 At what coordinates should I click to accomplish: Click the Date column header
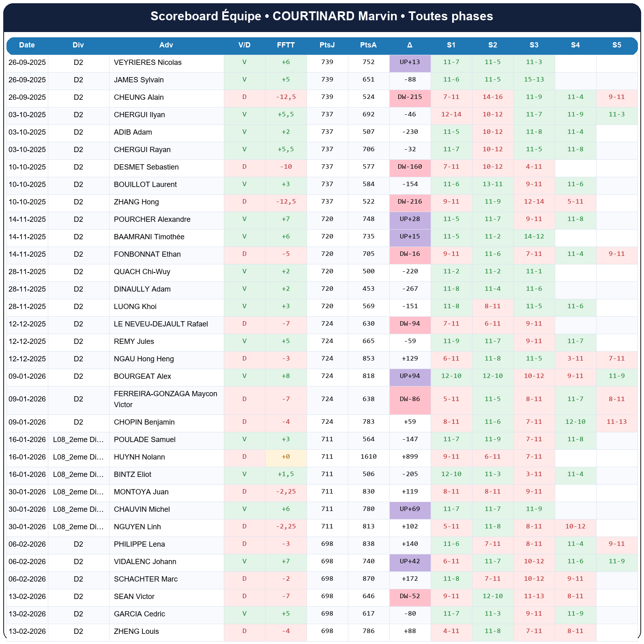(27, 45)
